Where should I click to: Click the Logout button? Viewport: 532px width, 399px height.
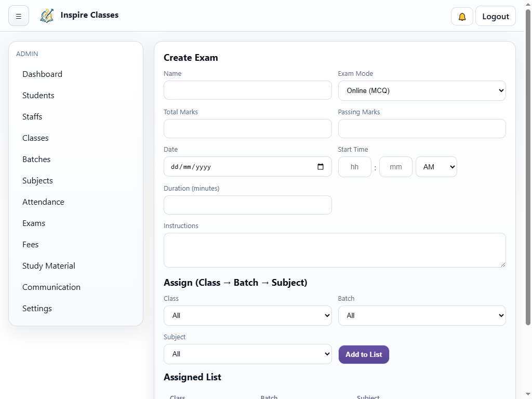[495, 16]
